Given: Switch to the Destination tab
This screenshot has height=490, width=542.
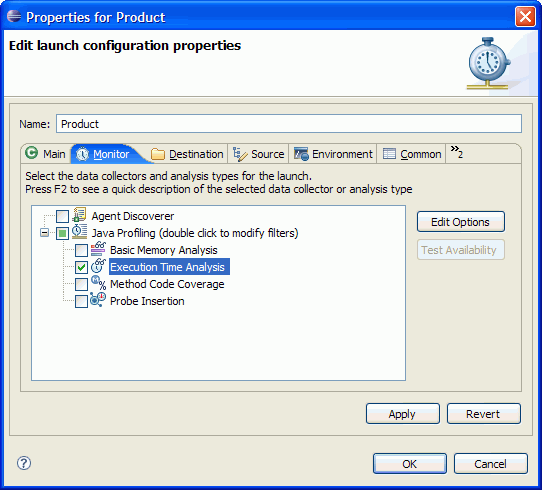Looking at the screenshot, I should (188, 154).
